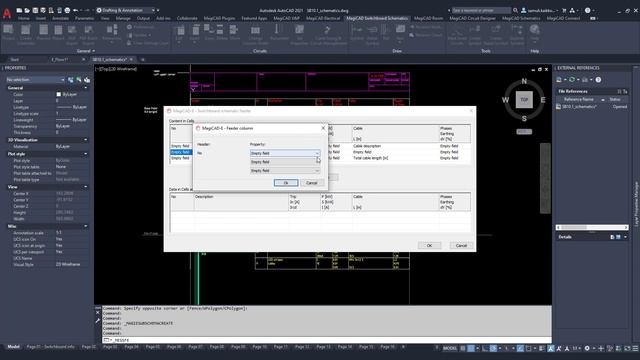The height and width of the screenshot is (360, 640).
Task: Click the N compass direction on ViewCube
Action: click(x=524, y=82)
